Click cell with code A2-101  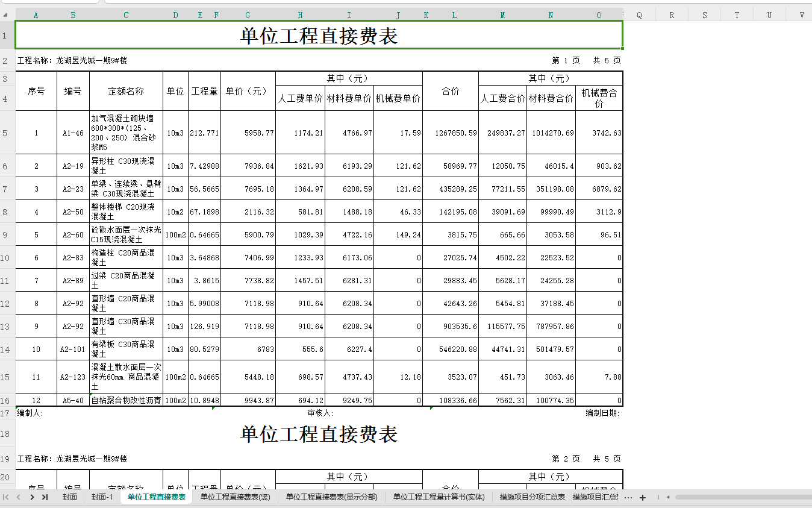(73, 350)
